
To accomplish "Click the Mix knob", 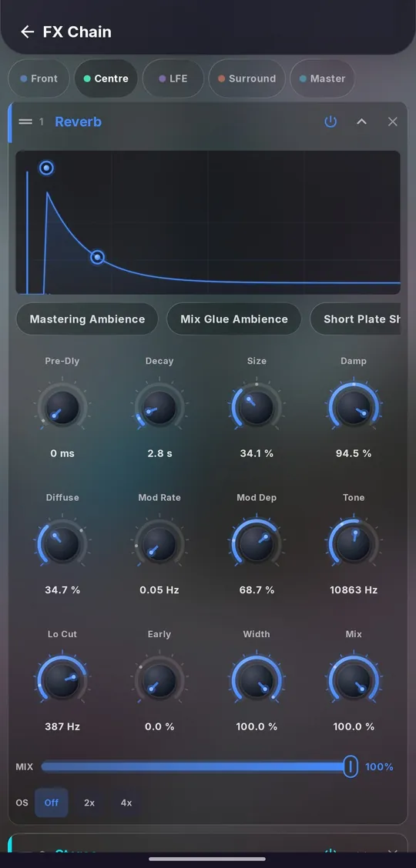I will 354,681.
